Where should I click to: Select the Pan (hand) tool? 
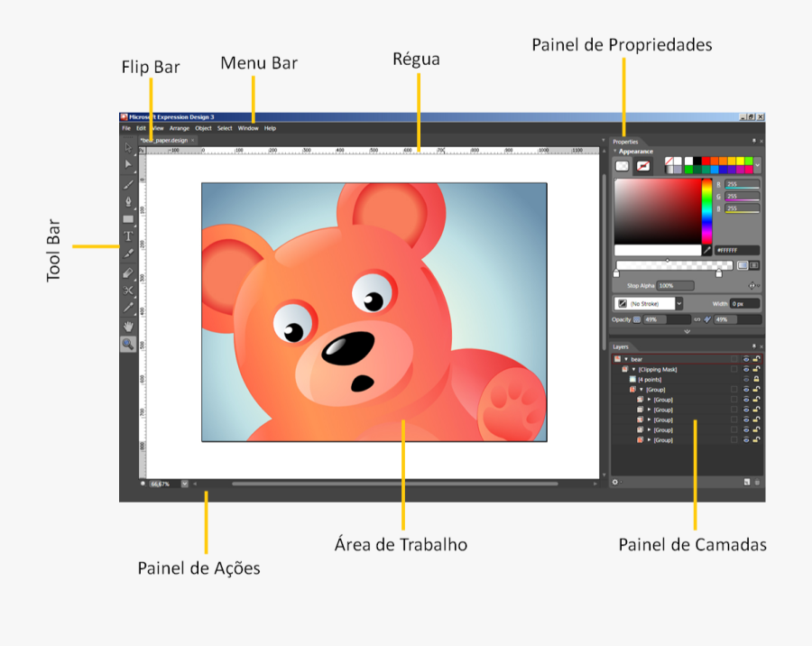(x=126, y=322)
